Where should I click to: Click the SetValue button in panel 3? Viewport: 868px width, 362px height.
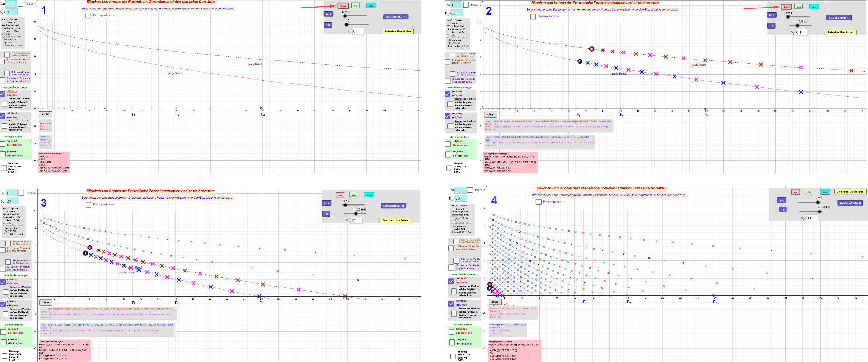394,205
